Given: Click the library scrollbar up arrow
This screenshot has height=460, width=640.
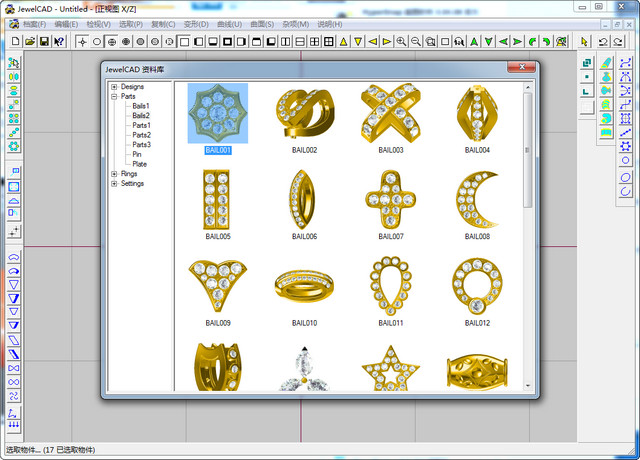Looking at the screenshot, I should click(527, 87).
